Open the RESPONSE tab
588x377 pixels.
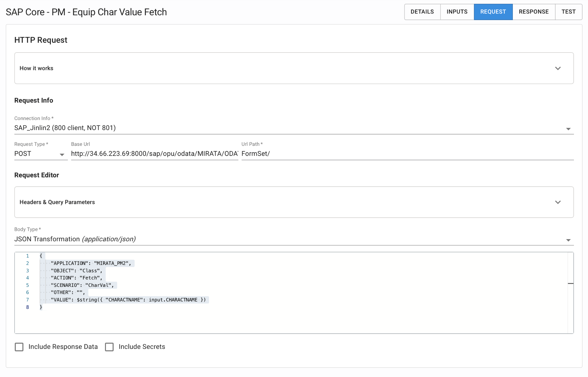click(533, 12)
